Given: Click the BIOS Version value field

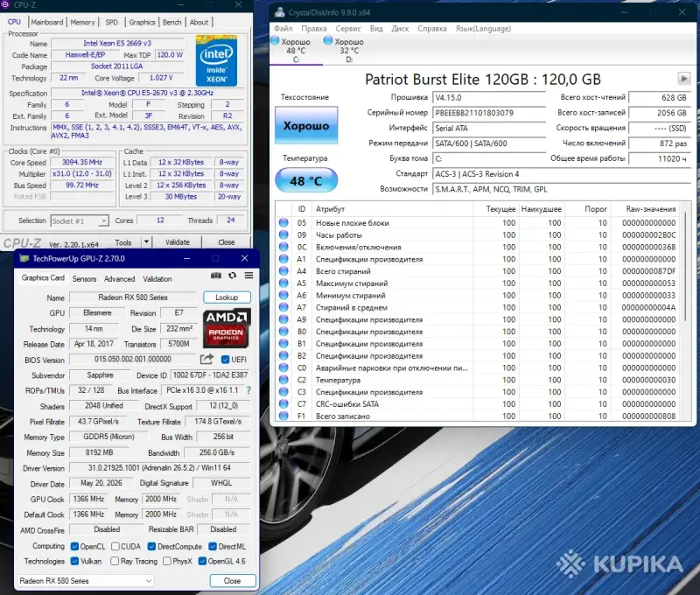Looking at the screenshot, I should [133, 360].
